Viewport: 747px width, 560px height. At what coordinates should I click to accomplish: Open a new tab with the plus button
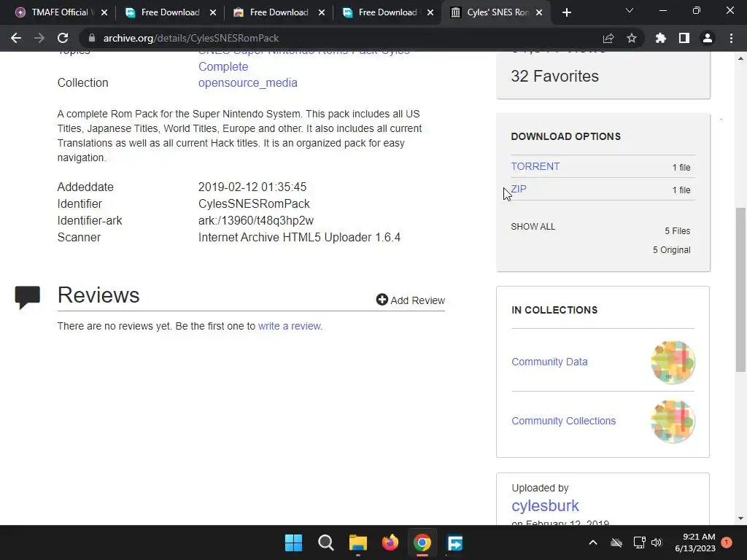click(566, 12)
